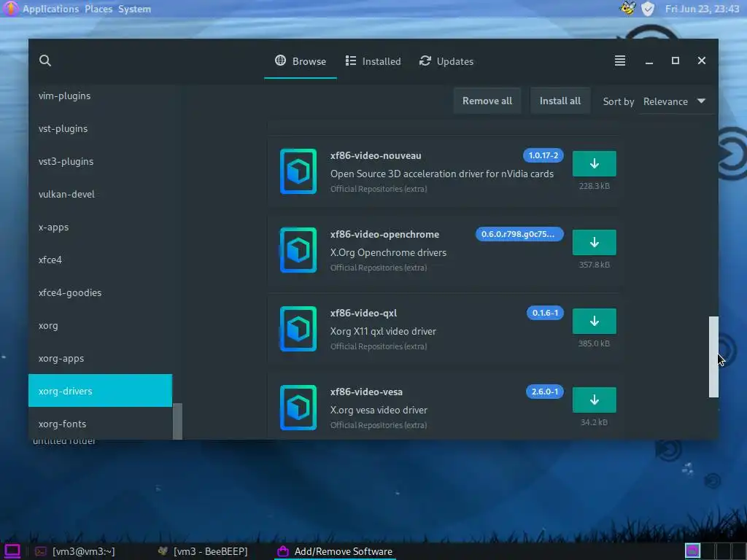Screen dimensions: 747x560
Task: Click the show desktop icon in taskbar
Action: tap(12, 551)
